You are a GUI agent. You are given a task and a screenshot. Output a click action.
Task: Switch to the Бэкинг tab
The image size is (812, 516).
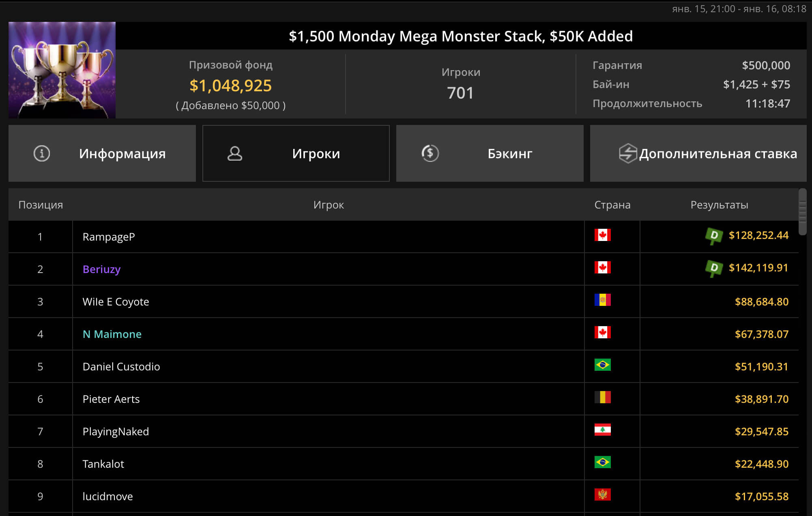coord(490,153)
